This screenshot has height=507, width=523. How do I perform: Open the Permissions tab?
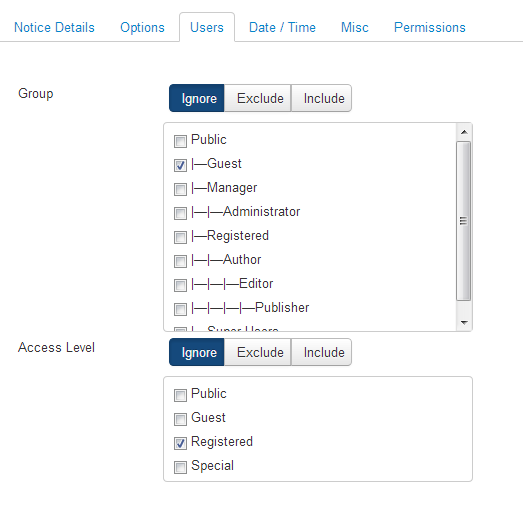tap(430, 27)
